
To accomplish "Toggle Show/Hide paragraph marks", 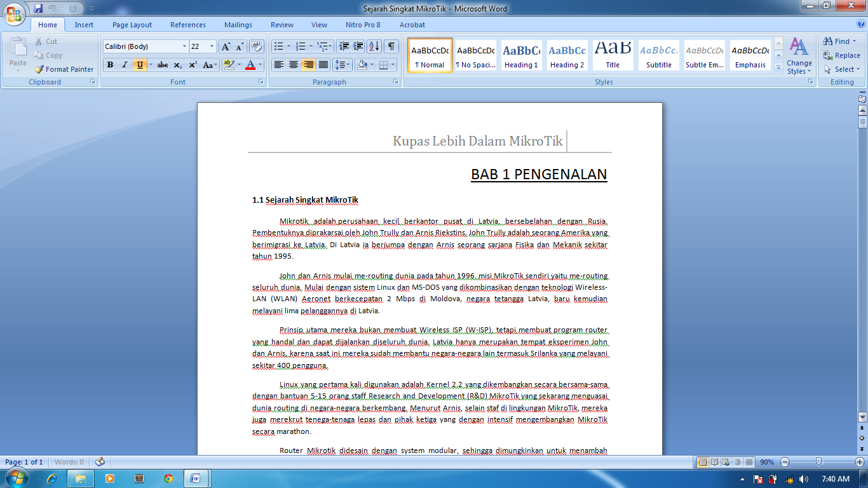I will point(392,46).
